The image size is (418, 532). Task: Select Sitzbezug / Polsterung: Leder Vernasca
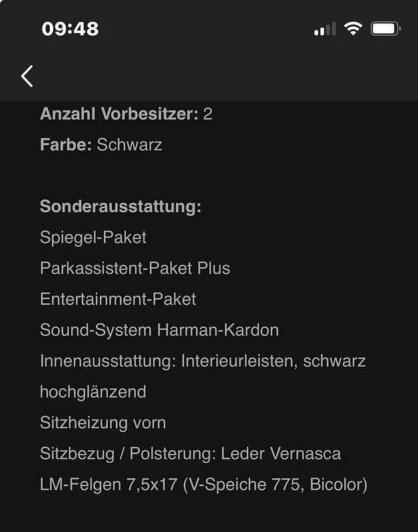190,454
